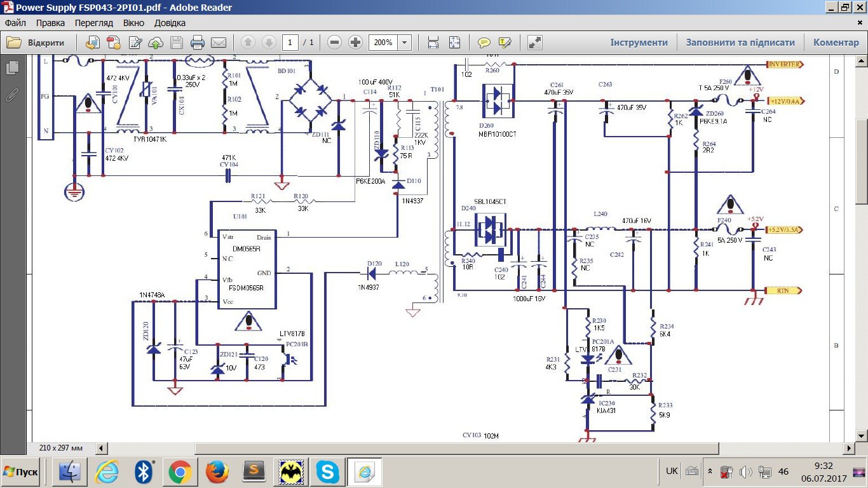Open the Інструменти pane
The image size is (868, 488).
click(639, 43)
